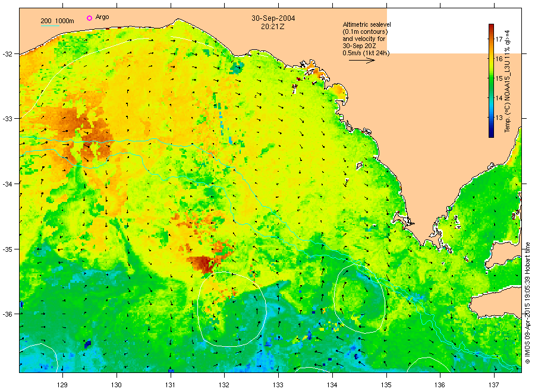Image resolution: width=535 pixels, height=392 pixels.
Task: Click the dark red warm patch near 131.6, -35.2
Action: [x=204, y=264]
